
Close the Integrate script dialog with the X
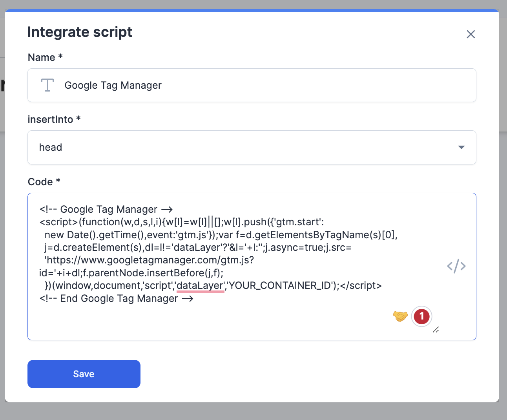pos(471,34)
